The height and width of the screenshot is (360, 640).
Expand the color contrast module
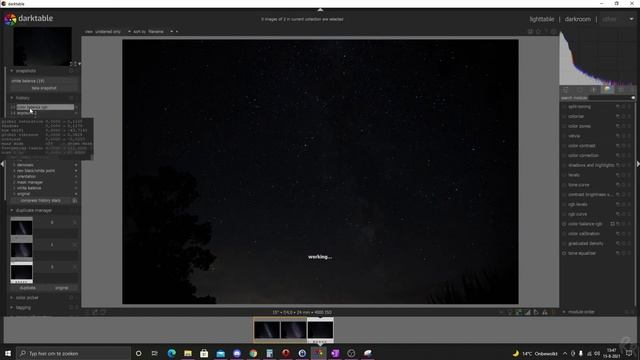[x=582, y=146]
